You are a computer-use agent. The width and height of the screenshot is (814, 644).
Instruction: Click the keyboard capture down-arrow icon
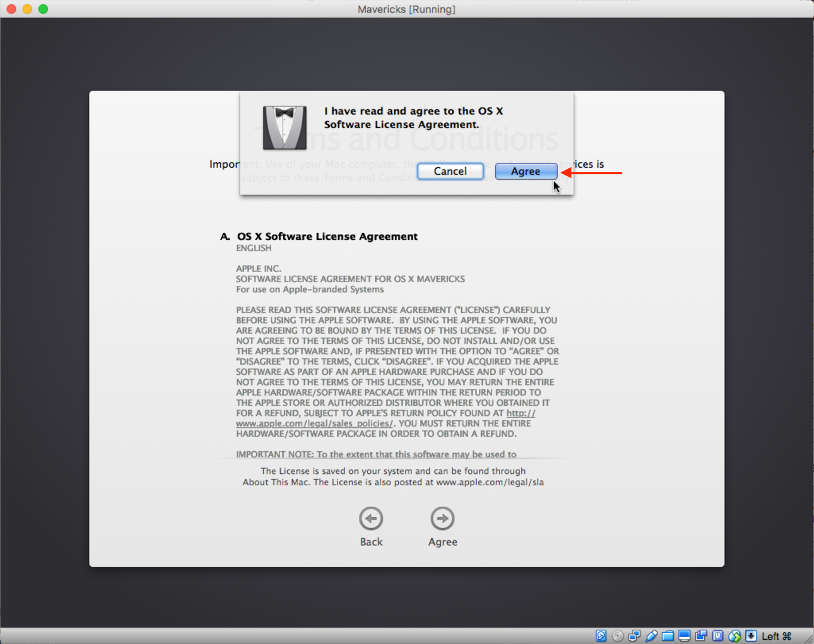click(751, 636)
